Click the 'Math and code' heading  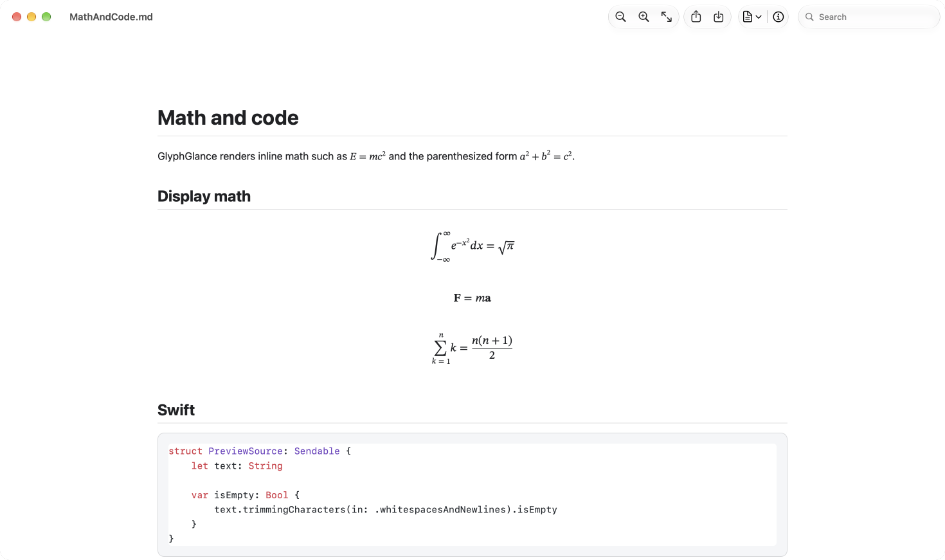[228, 118]
